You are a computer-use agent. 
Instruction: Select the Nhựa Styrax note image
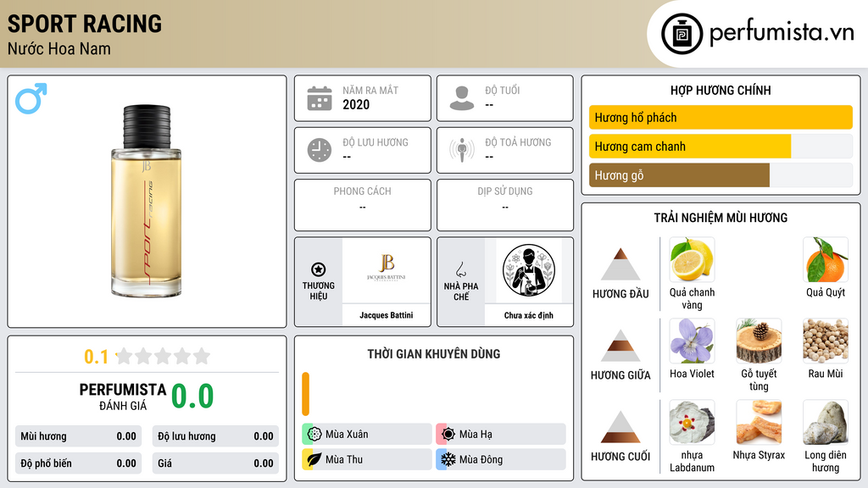[759, 422]
